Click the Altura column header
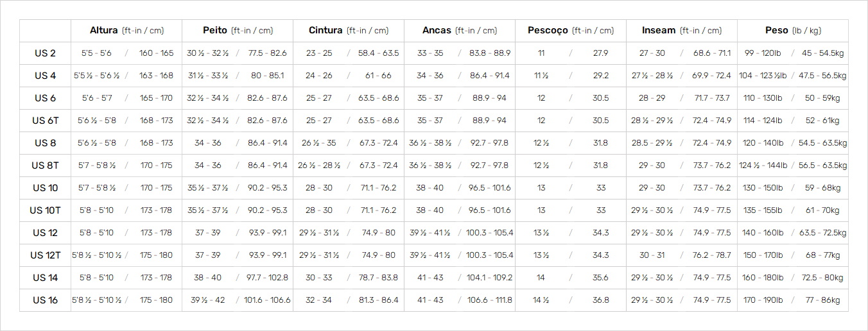Viewport: 868px width, 331px height. tap(126, 31)
